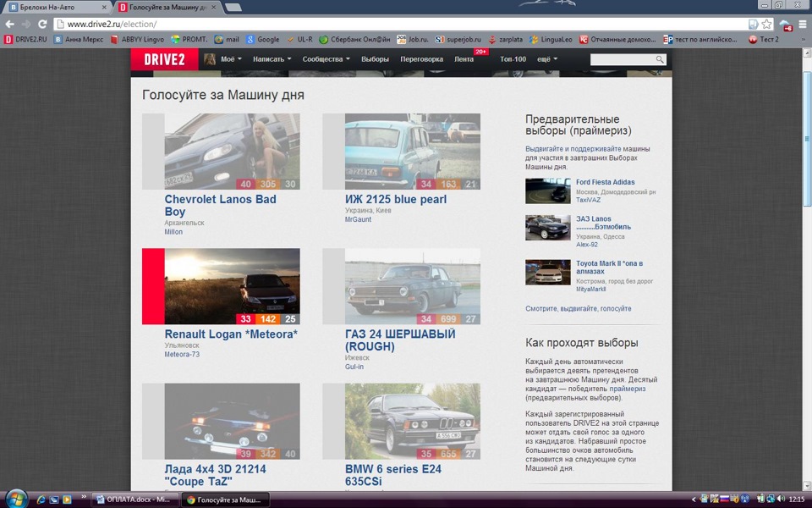Open Chevrolet Lanos Bad Boy link
This screenshot has width=812, height=508.
click(x=220, y=205)
